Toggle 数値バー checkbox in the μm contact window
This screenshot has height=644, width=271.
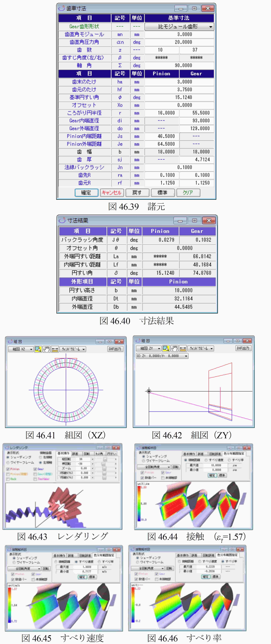(x=142, y=478)
